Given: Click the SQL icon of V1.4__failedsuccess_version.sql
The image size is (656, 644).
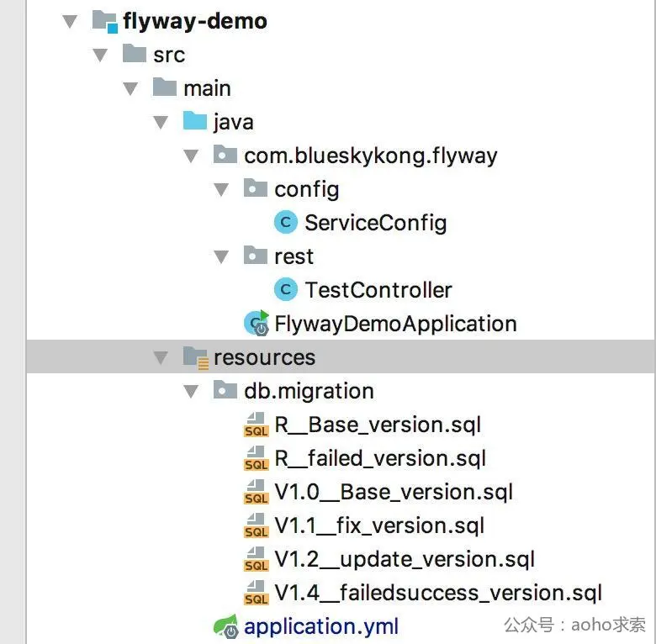Looking at the screenshot, I should point(256,593).
